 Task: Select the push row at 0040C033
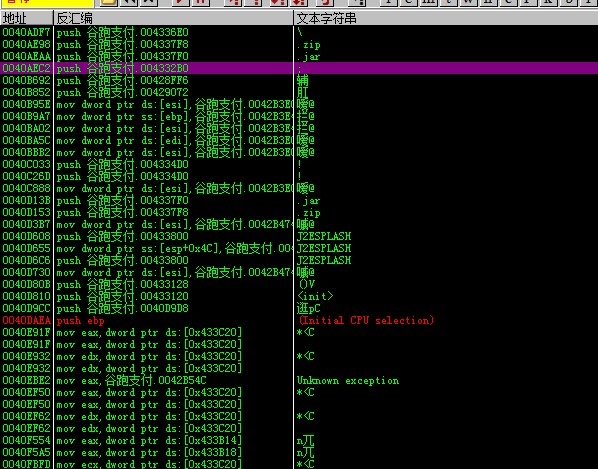coord(299,164)
